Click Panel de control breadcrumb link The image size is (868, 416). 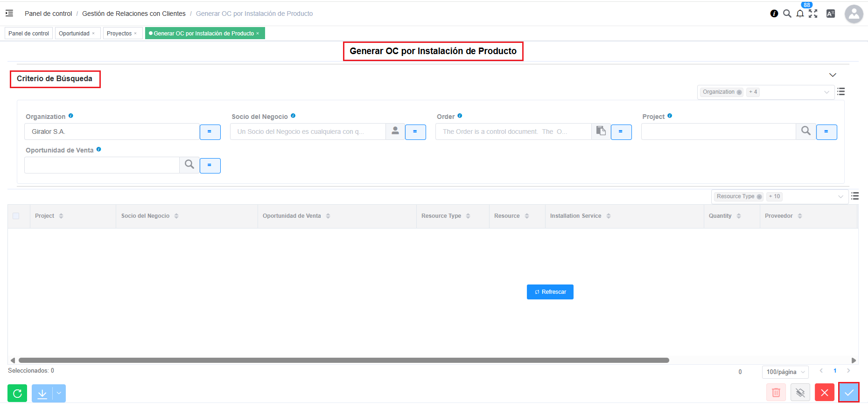(48, 14)
